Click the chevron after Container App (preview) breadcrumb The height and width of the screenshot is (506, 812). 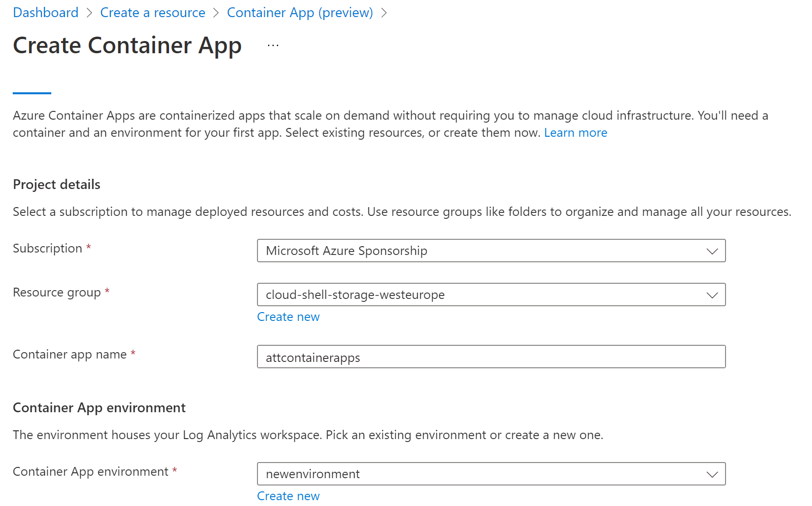tap(384, 13)
